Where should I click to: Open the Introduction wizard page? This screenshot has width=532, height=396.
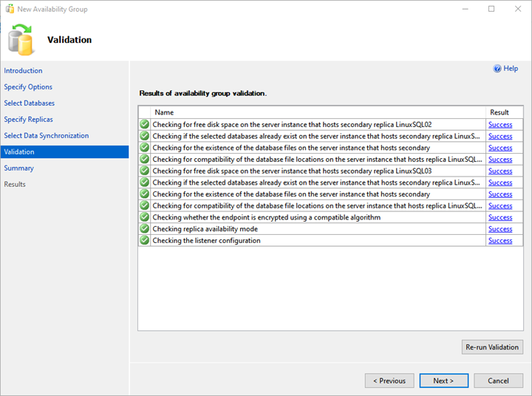pos(23,71)
